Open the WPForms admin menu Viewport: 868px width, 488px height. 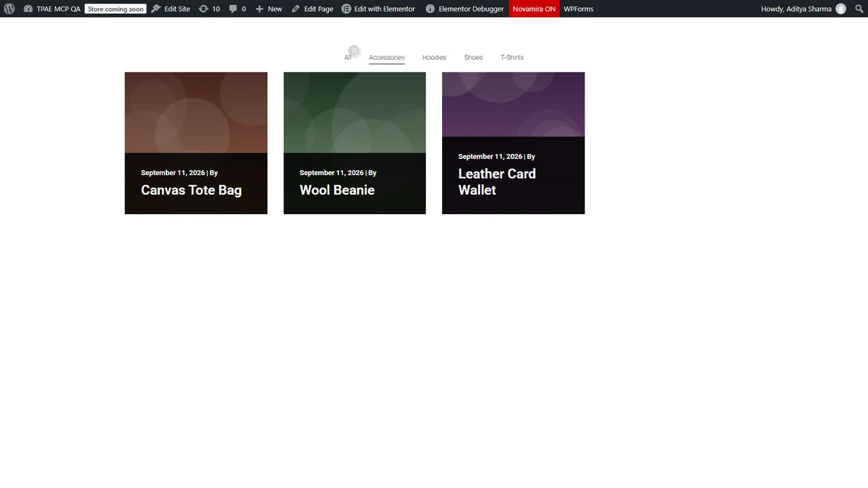click(579, 9)
